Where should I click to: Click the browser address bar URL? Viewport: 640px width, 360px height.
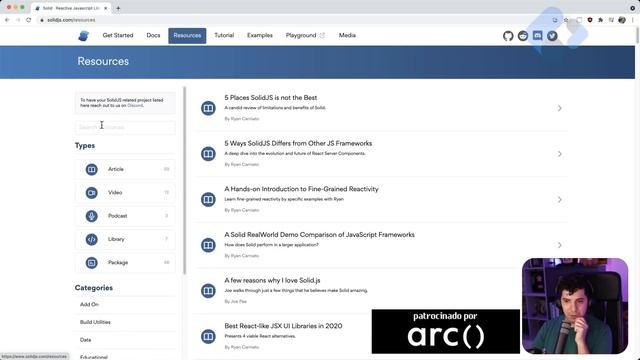pos(71,20)
